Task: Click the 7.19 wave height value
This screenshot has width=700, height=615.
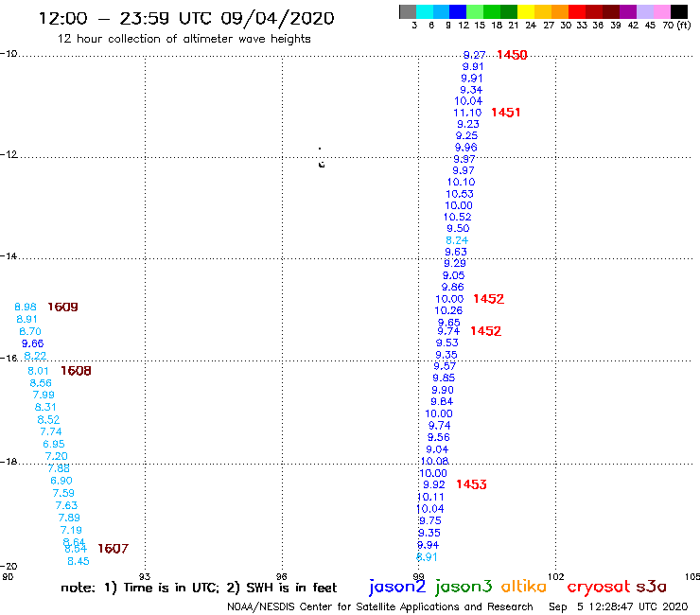Action: pos(71,530)
